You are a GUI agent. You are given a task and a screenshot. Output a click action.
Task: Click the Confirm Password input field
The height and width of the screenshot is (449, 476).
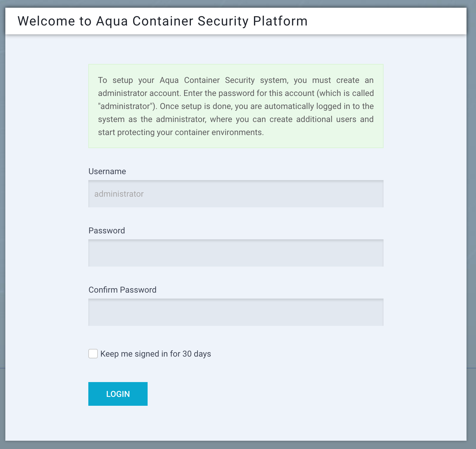(x=236, y=312)
